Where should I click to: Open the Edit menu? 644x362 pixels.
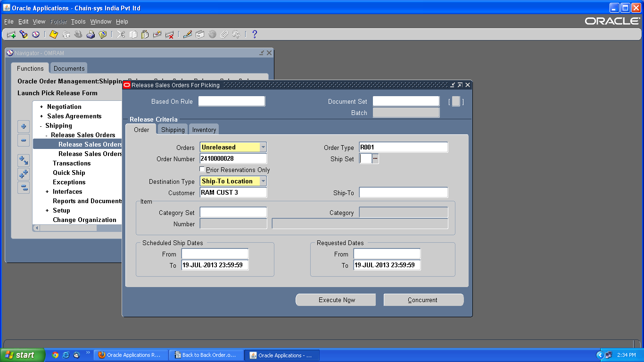24,22
